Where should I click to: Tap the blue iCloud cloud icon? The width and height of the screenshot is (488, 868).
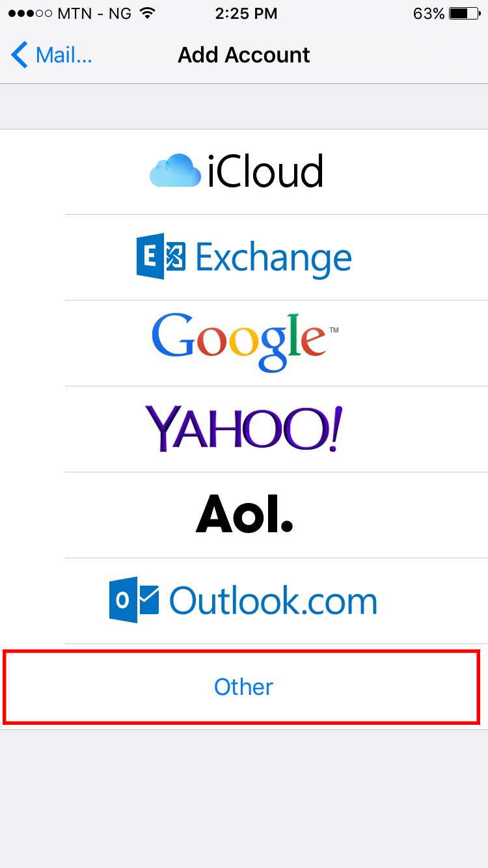coord(176,171)
